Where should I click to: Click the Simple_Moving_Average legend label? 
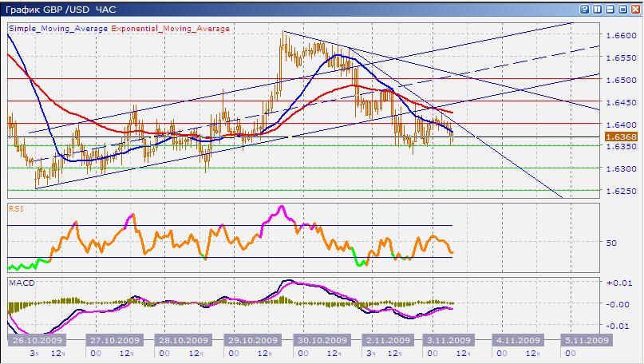pyautogui.click(x=58, y=28)
